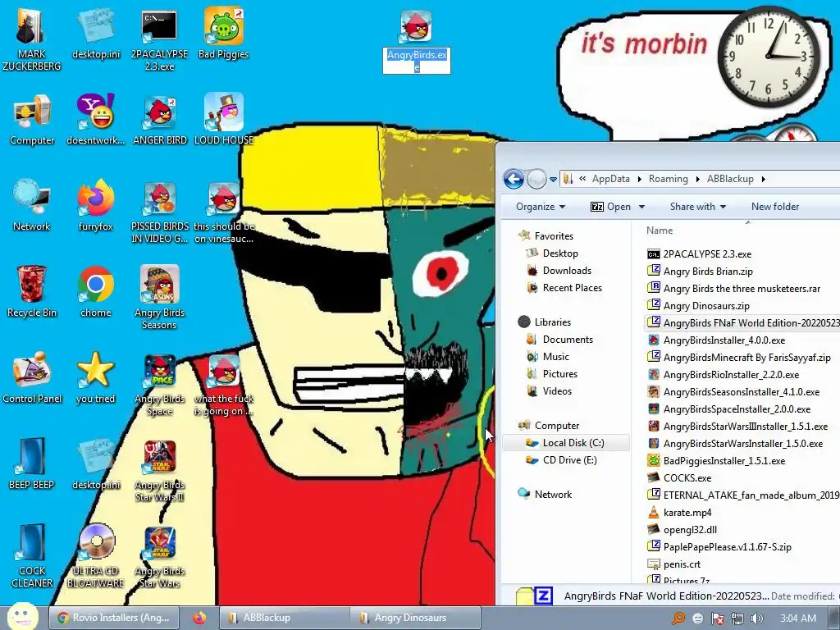Click the Open toolbar button
Image resolution: width=840 pixels, height=630 pixels.
point(610,206)
